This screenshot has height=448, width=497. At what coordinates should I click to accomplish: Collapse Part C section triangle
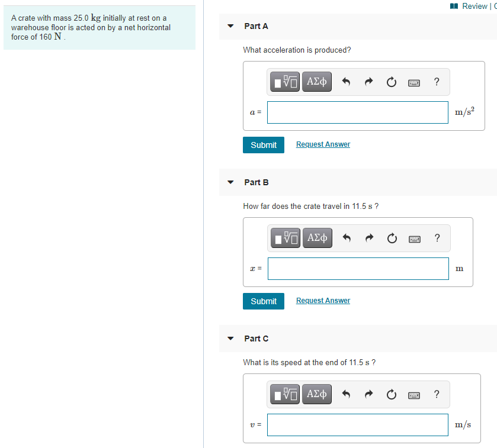click(230, 339)
